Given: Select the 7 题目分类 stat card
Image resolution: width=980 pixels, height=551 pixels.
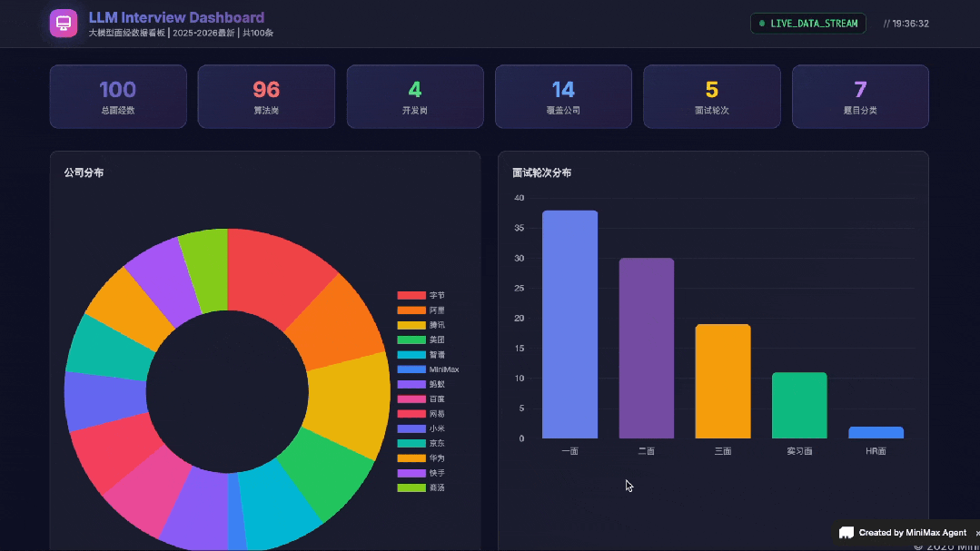Looking at the screenshot, I should click(x=860, y=97).
